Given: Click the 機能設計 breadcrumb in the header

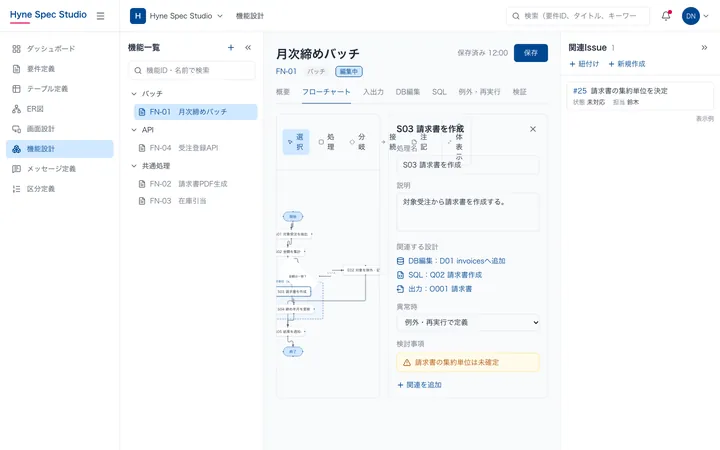Looking at the screenshot, I should (250, 16).
